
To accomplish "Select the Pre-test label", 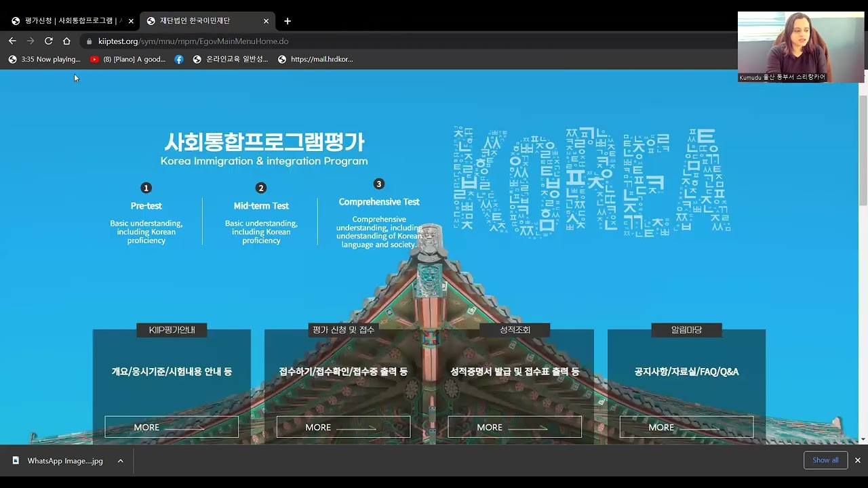I will point(146,206).
